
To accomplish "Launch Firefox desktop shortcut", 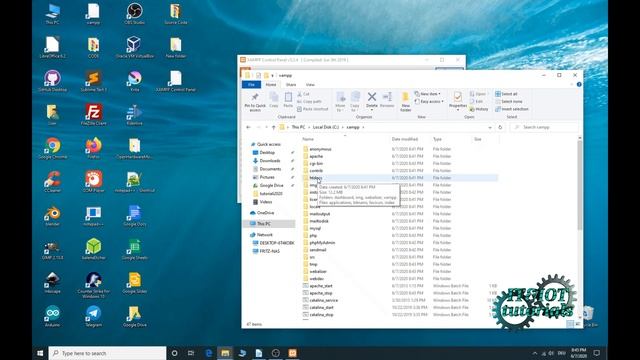I will pyautogui.click(x=93, y=148).
